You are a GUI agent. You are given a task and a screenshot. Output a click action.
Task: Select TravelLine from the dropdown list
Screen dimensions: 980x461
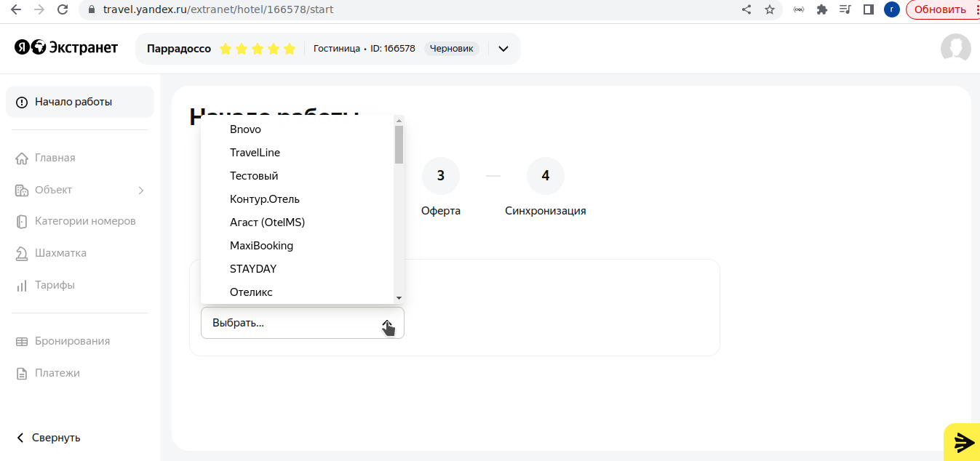pyautogui.click(x=298, y=153)
